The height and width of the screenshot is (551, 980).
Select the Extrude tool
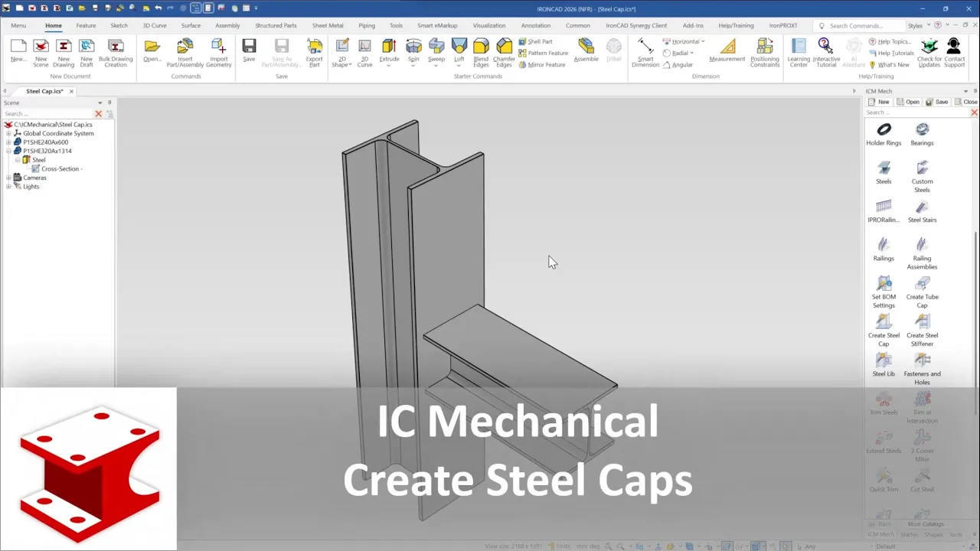click(389, 52)
